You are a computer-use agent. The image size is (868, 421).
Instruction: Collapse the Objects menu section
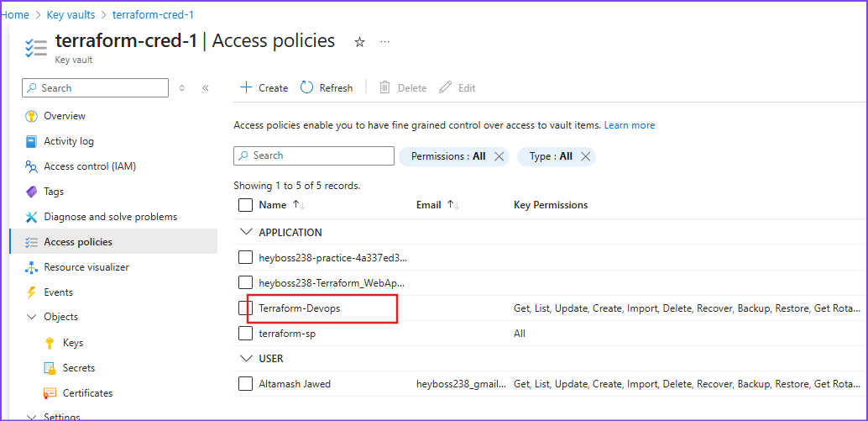point(32,317)
